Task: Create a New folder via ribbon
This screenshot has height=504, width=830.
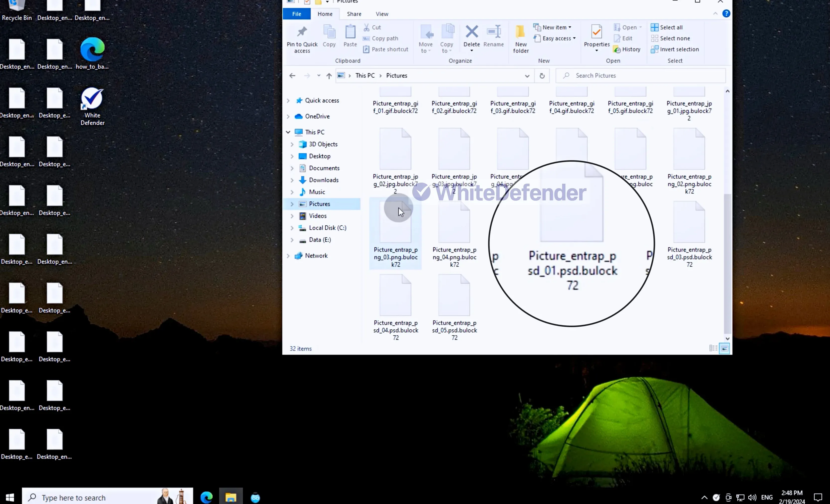Action: 521,39
